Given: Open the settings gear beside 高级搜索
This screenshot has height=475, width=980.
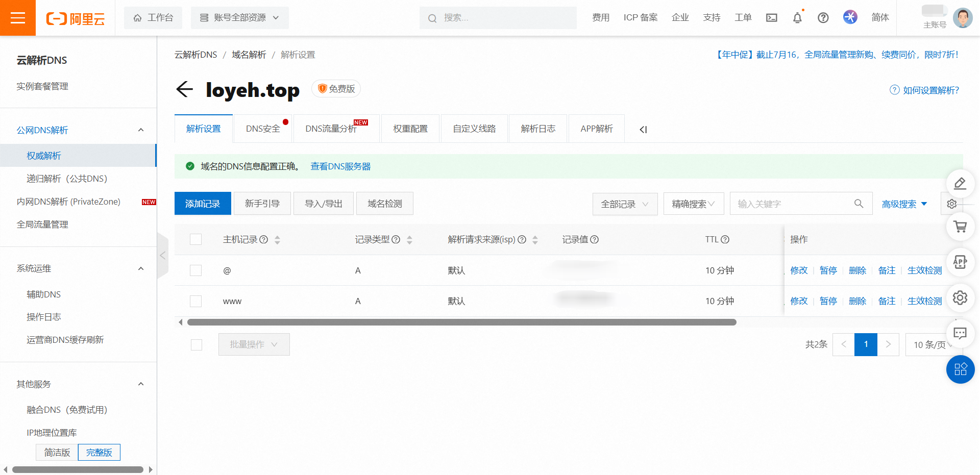Looking at the screenshot, I should [951, 204].
